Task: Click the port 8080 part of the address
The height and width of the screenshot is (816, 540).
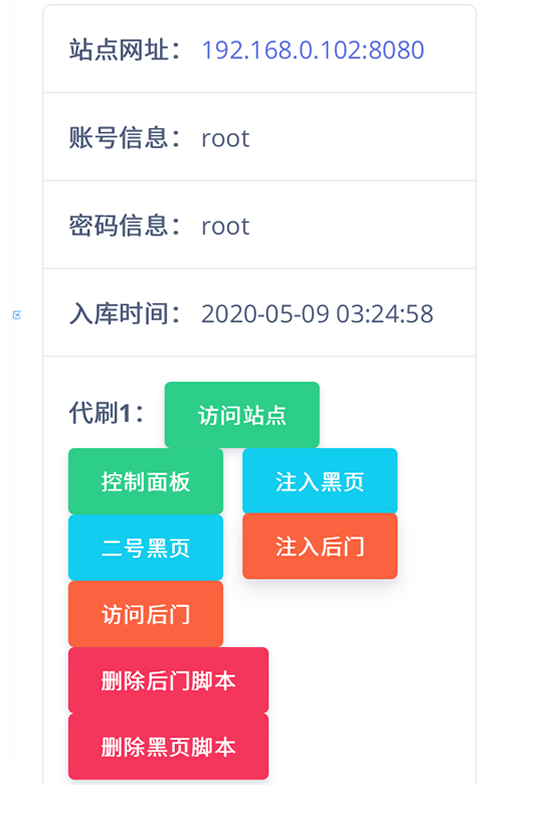Action: click(398, 50)
